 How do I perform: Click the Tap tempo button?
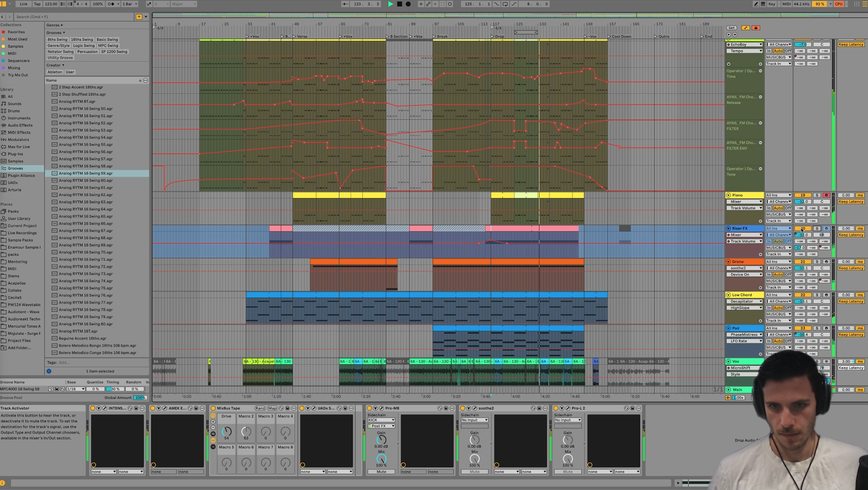(x=37, y=4)
